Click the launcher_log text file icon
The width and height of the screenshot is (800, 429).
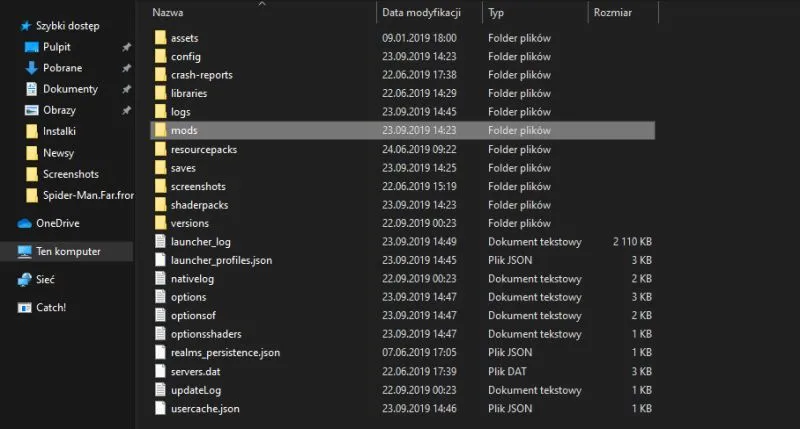[x=161, y=241]
